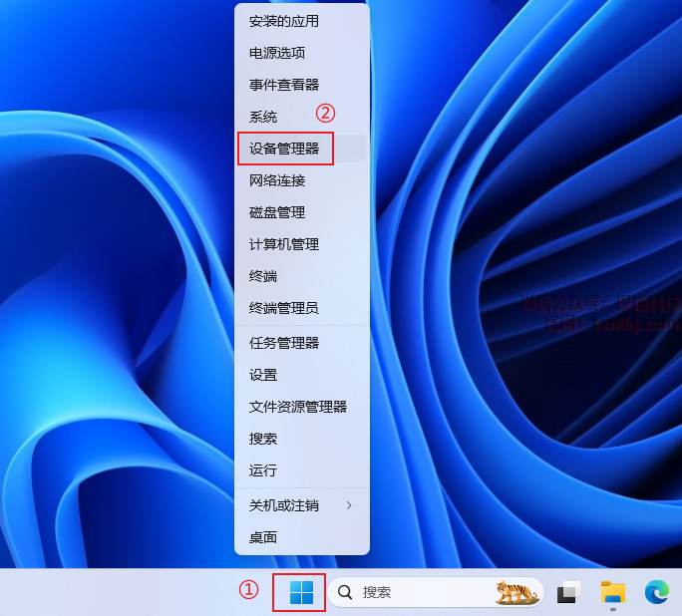
Task: Choose 搜索 from the context menu
Action: (302, 439)
